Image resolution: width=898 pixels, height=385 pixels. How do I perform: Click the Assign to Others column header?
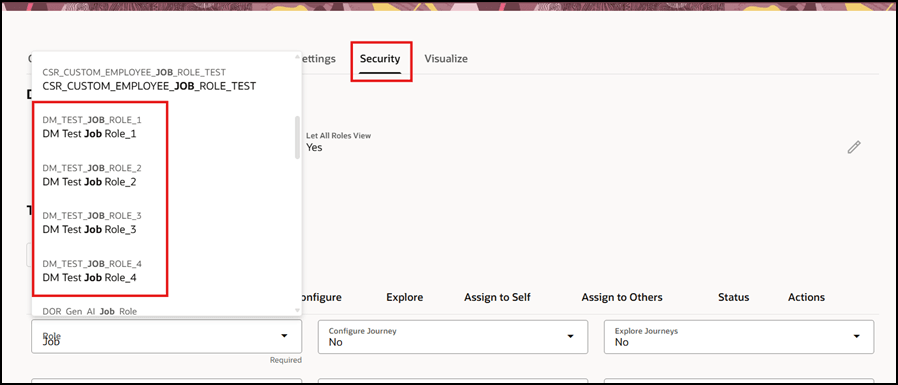click(x=622, y=297)
